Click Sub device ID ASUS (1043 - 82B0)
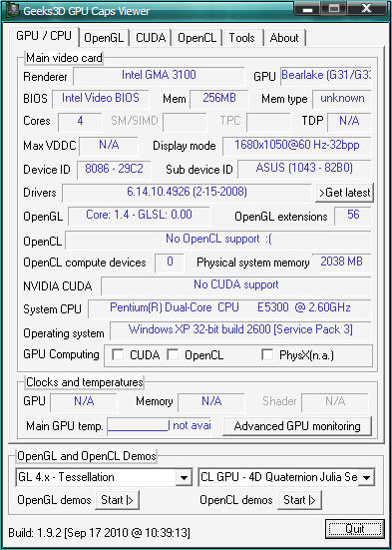The height and width of the screenshot is (550, 392). pos(304,169)
